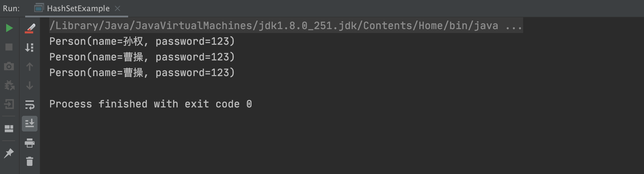This screenshot has height=174, width=644.
Task: Click the Stop process icon
Action: tap(9, 47)
